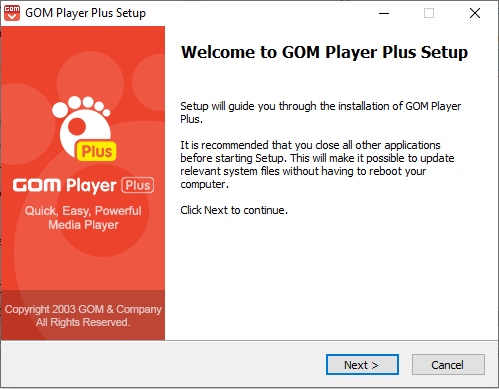Screen dimensions: 499x389
Task: Cancel the GOM Player Plus setup
Action: pos(448,365)
